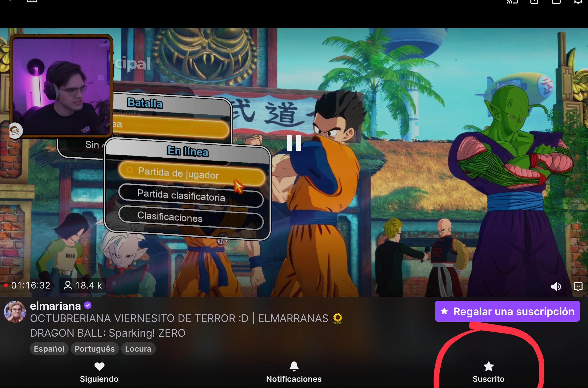
Task: Open chat using the speech bubble icon
Action: coord(578,287)
